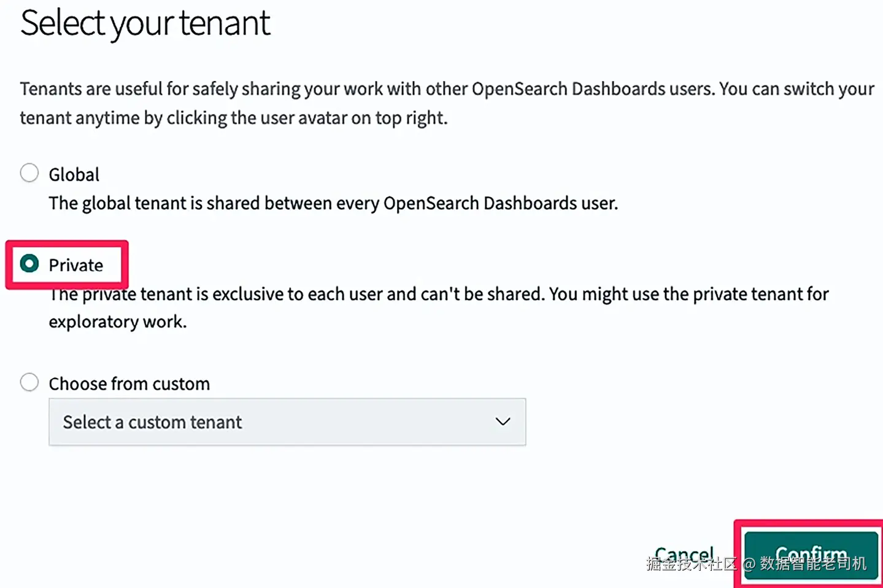Click the '数据智能老司机' watermark text
The image size is (883, 588).
[x=813, y=563]
